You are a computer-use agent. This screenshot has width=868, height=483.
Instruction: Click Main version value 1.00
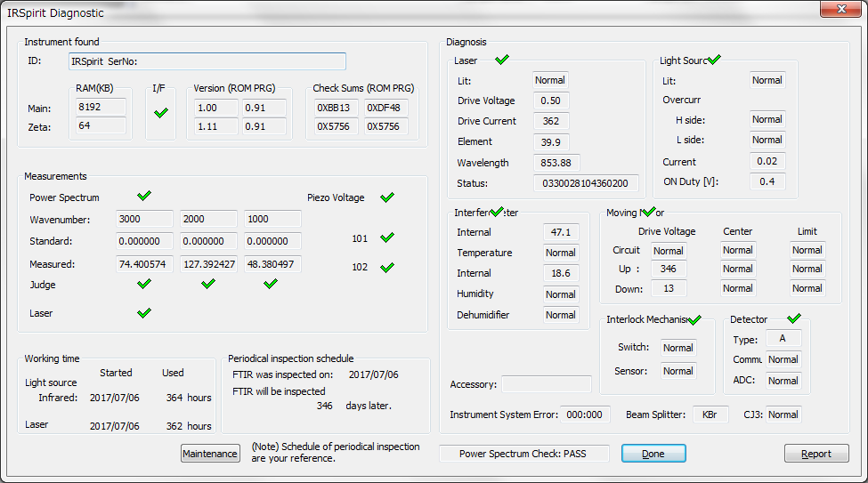[216, 108]
